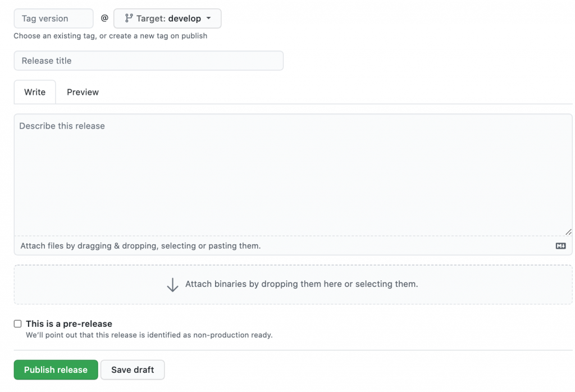Click the down arrow attach binaries icon
The width and height of the screenshot is (575, 392).
172,284
